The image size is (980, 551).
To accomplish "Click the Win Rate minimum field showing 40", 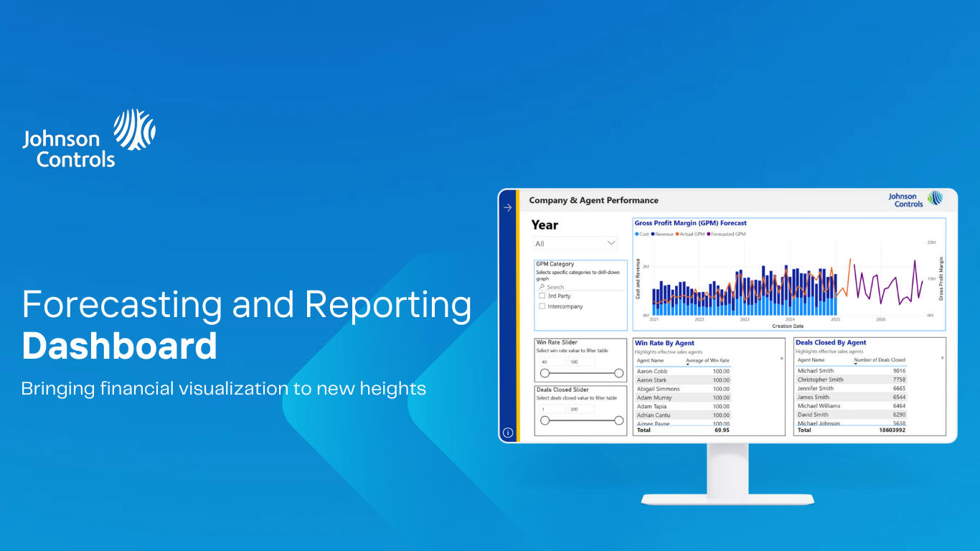I will pos(552,362).
